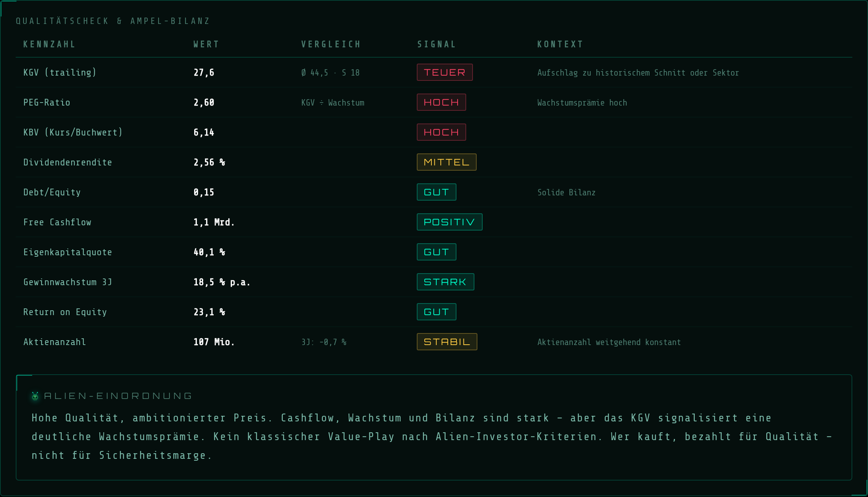
Task: Click the 3J: -0,7 % comparison text
Action: [x=324, y=342]
